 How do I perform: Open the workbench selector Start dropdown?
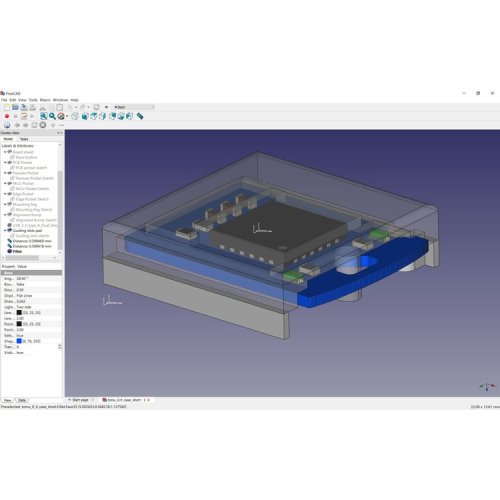click(x=134, y=107)
